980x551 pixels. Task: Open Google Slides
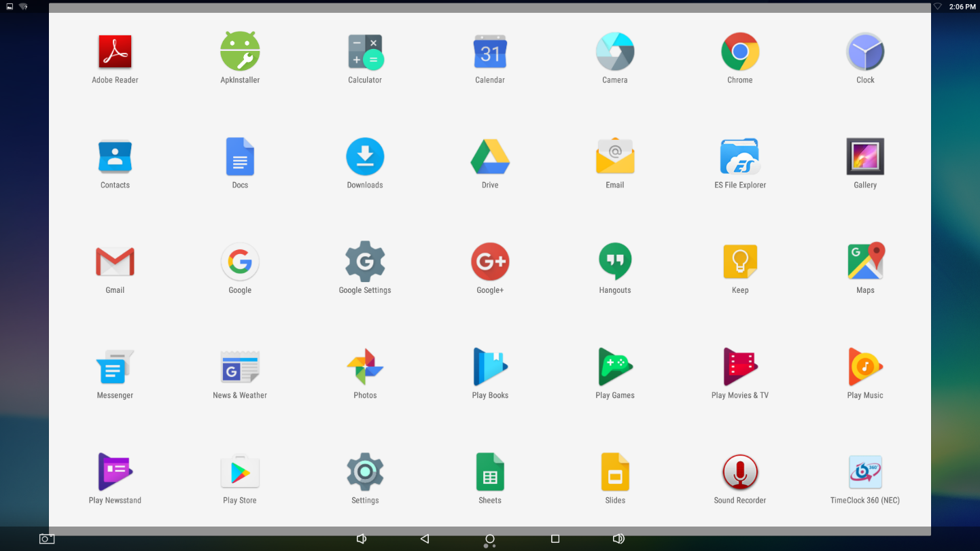[615, 472]
